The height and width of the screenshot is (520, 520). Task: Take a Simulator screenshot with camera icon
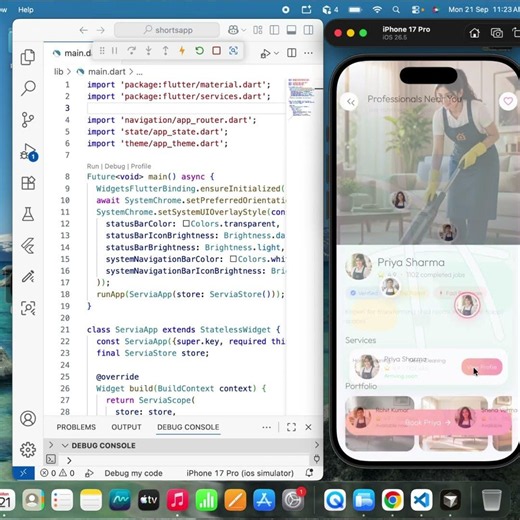(x=497, y=33)
